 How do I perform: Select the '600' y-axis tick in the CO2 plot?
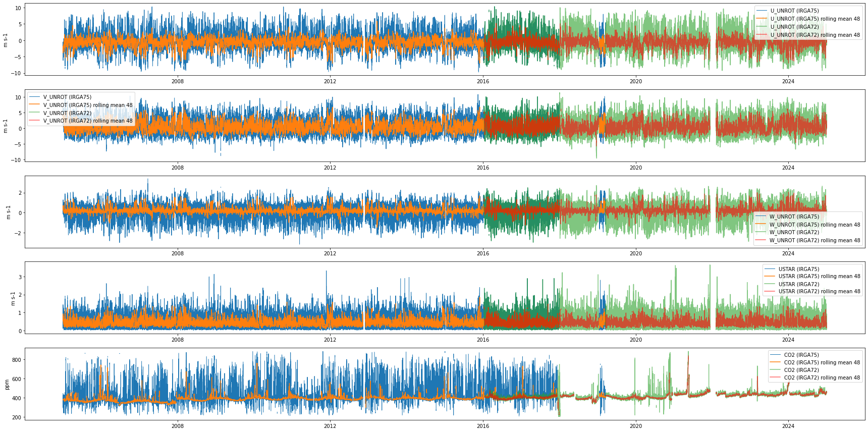(x=17, y=379)
